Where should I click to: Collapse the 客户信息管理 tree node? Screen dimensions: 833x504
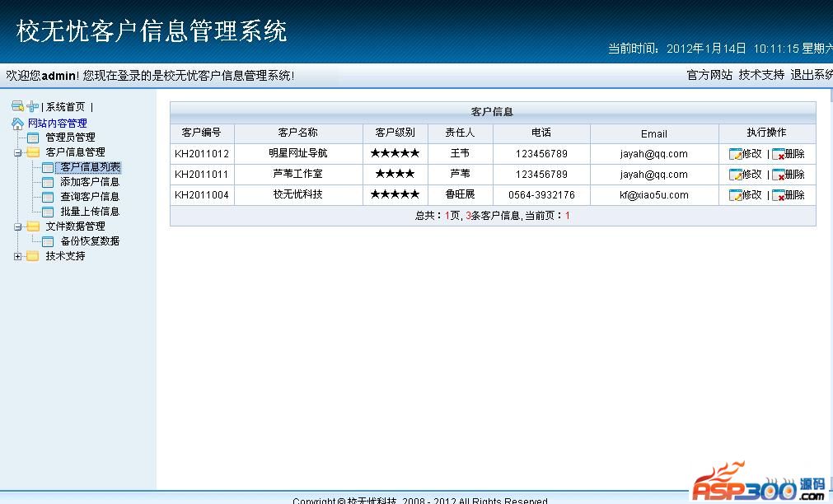point(17,153)
